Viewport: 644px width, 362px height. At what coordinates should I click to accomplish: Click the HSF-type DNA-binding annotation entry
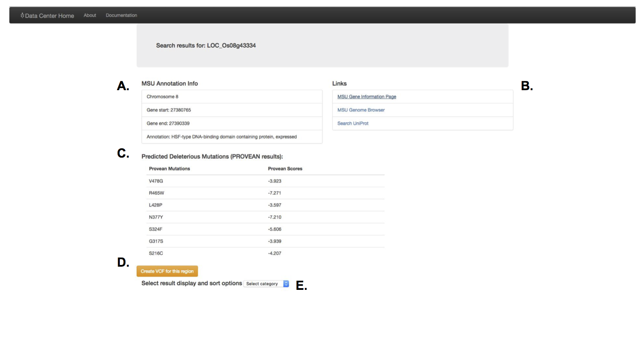[x=232, y=137]
